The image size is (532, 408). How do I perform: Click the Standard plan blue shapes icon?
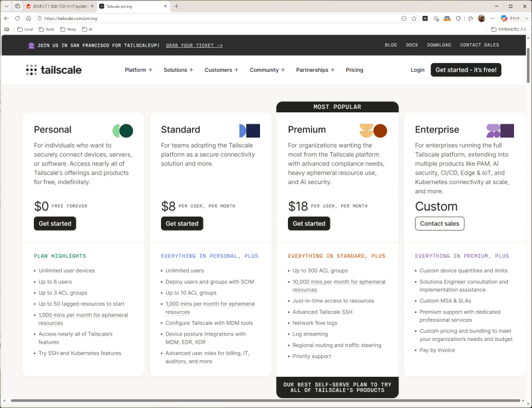tap(250, 131)
